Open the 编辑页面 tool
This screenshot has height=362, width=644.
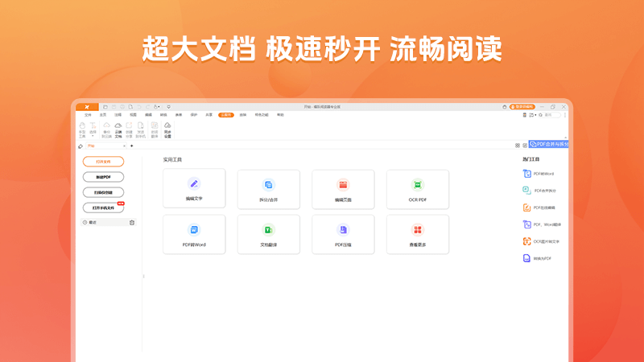pyautogui.click(x=343, y=190)
